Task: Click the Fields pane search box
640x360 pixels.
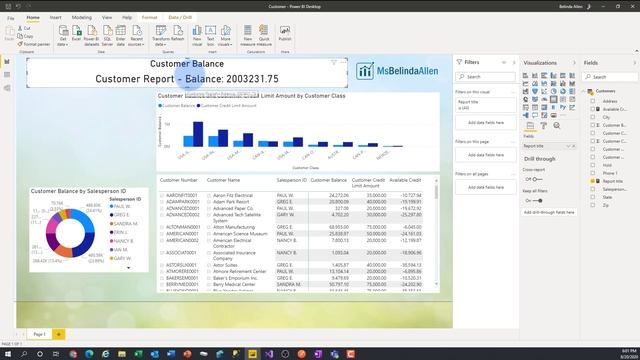Action: 610,77
